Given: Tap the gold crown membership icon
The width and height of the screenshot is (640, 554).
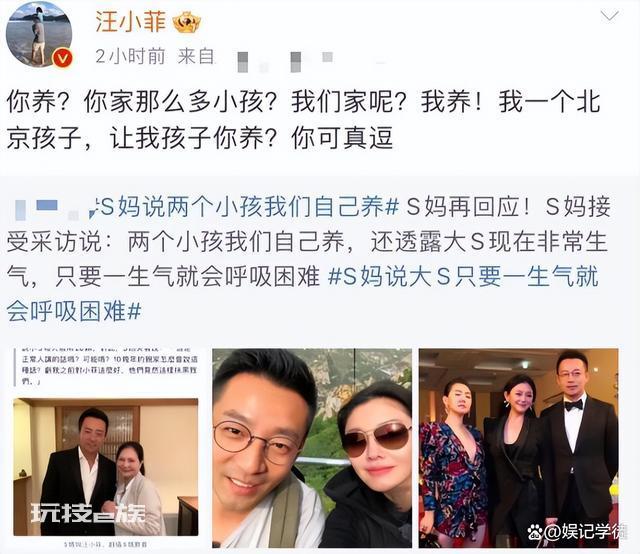Looking at the screenshot, I should pos(187,22).
